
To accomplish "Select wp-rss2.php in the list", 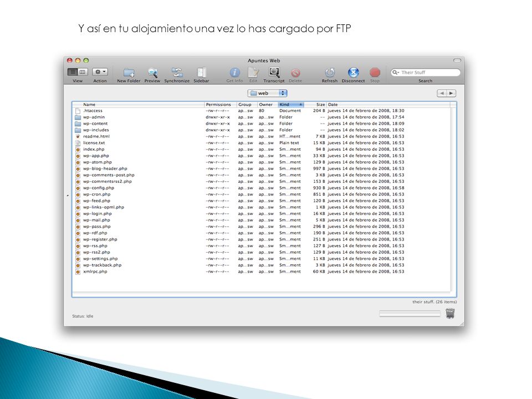I will (261, 253).
